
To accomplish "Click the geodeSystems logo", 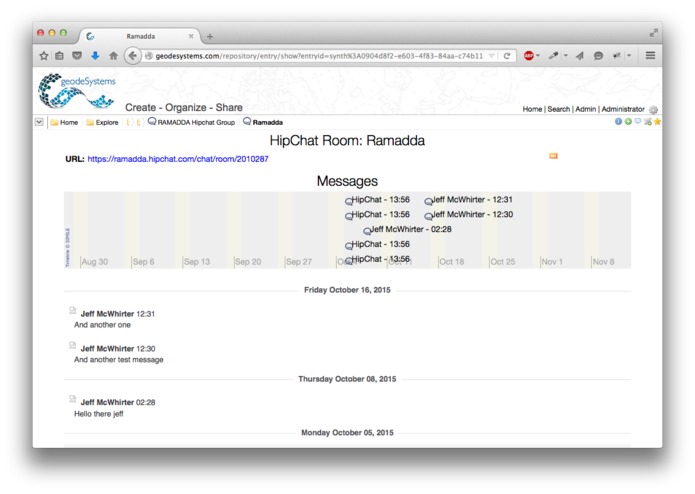I will [x=77, y=91].
